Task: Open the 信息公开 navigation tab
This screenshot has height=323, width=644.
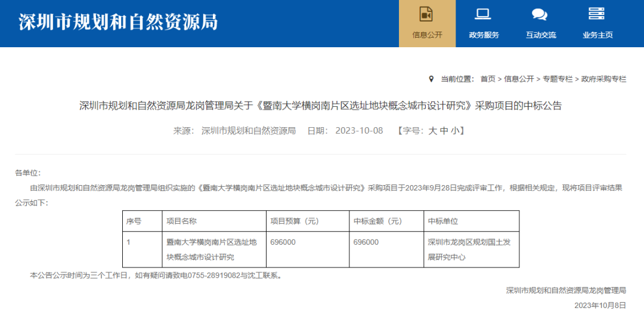Action: tap(427, 23)
